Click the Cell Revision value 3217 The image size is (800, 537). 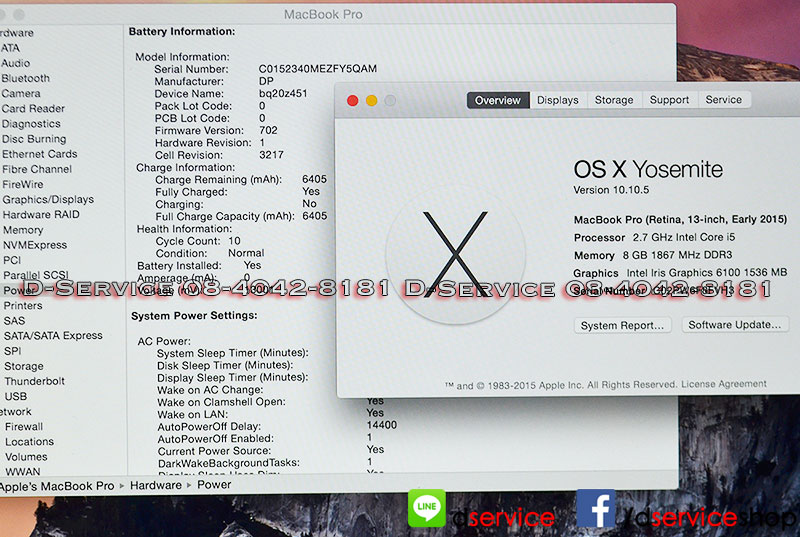coord(271,155)
